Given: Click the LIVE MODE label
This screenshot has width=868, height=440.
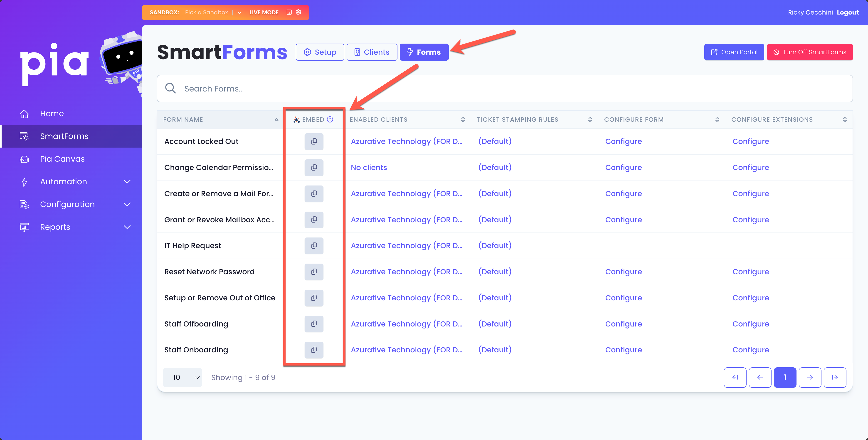Looking at the screenshot, I should (x=264, y=12).
